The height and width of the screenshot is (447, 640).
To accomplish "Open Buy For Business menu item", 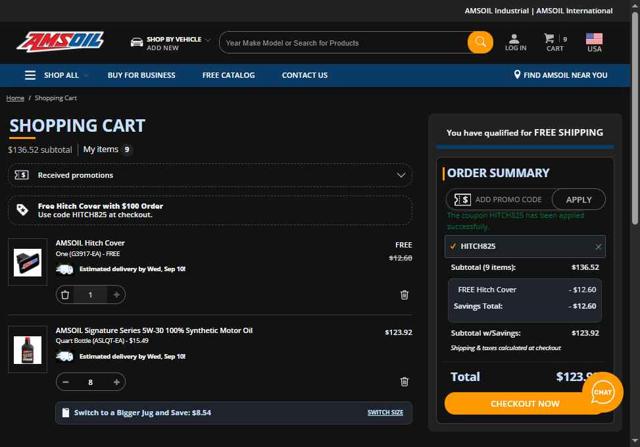I will [141, 75].
